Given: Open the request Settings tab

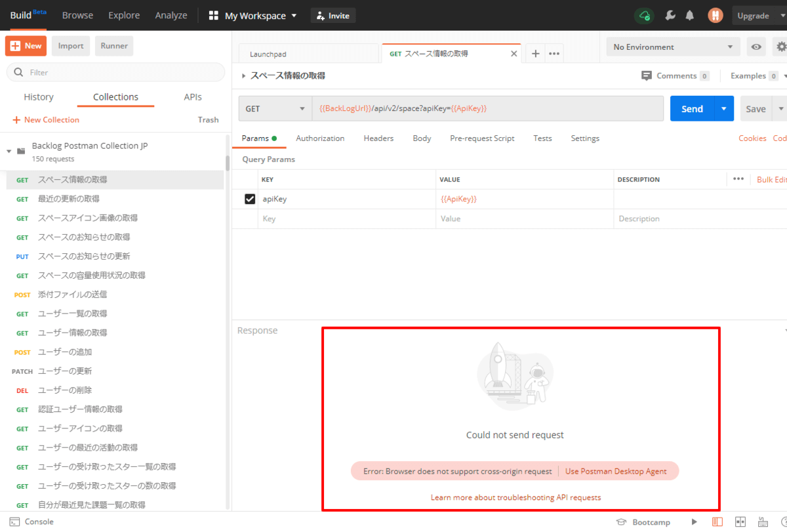Looking at the screenshot, I should pyautogui.click(x=585, y=138).
